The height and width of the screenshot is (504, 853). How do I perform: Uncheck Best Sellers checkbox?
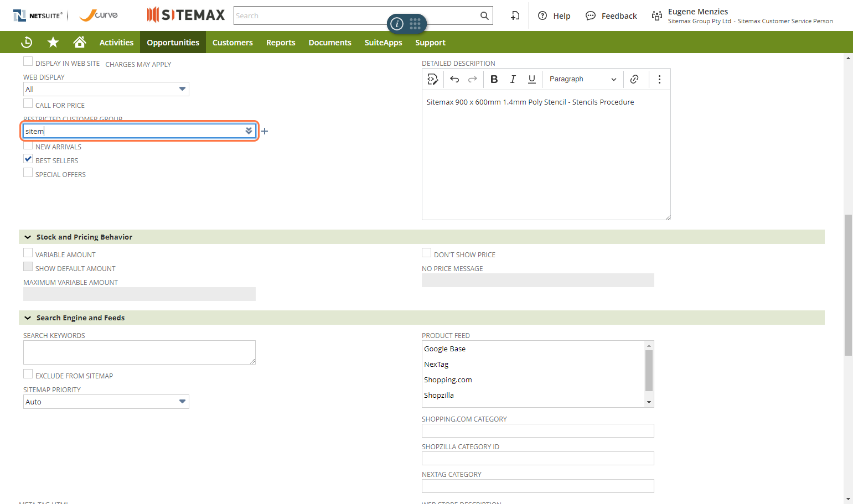[28, 159]
